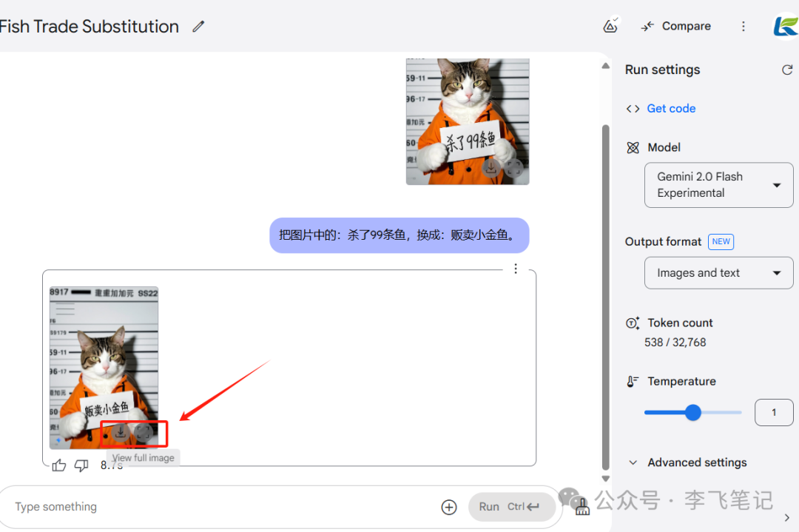799x532 pixels.
Task: Expand the Advanced settings section
Action: (x=687, y=462)
